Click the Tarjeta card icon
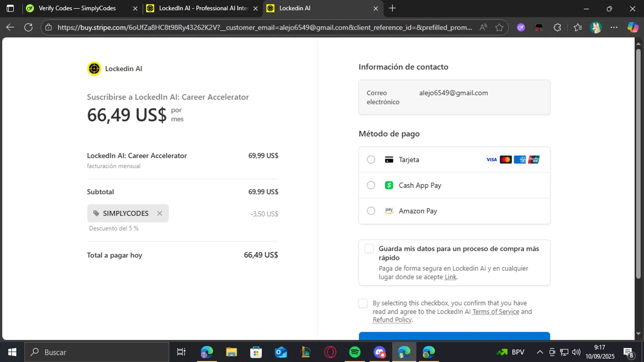This screenshot has width=644, height=362. (x=389, y=160)
